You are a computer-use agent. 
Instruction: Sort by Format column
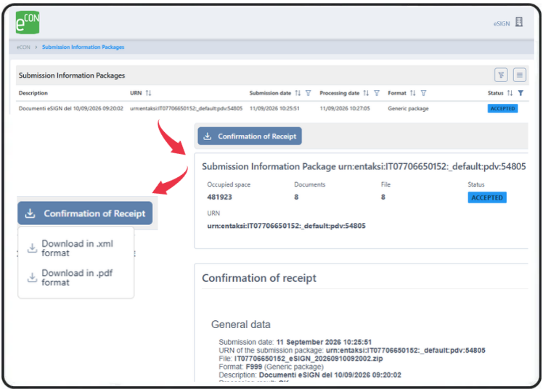(x=412, y=93)
